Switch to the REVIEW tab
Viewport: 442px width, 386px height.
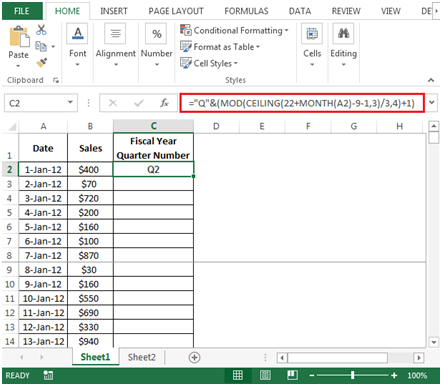pos(346,11)
